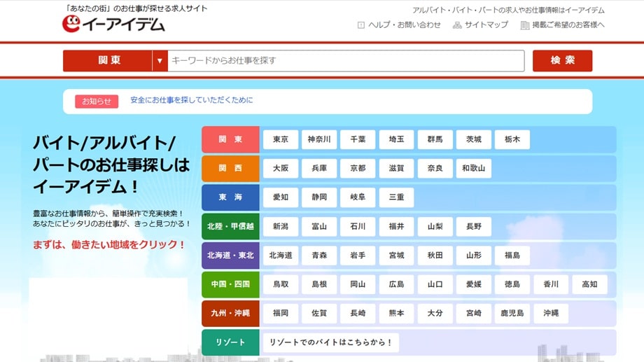Image resolution: width=644 pixels, height=362 pixels.
Task: Go to 富山 job listings
Action: 319,226
